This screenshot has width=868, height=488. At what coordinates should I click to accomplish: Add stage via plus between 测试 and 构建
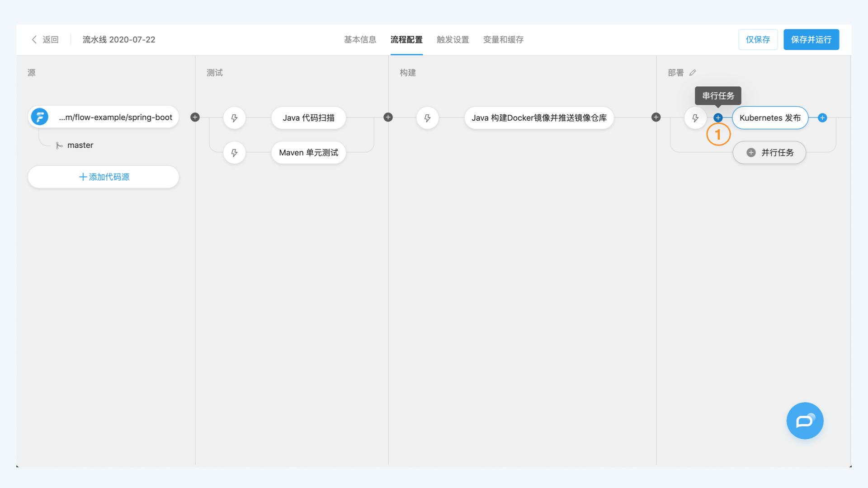(388, 117)
